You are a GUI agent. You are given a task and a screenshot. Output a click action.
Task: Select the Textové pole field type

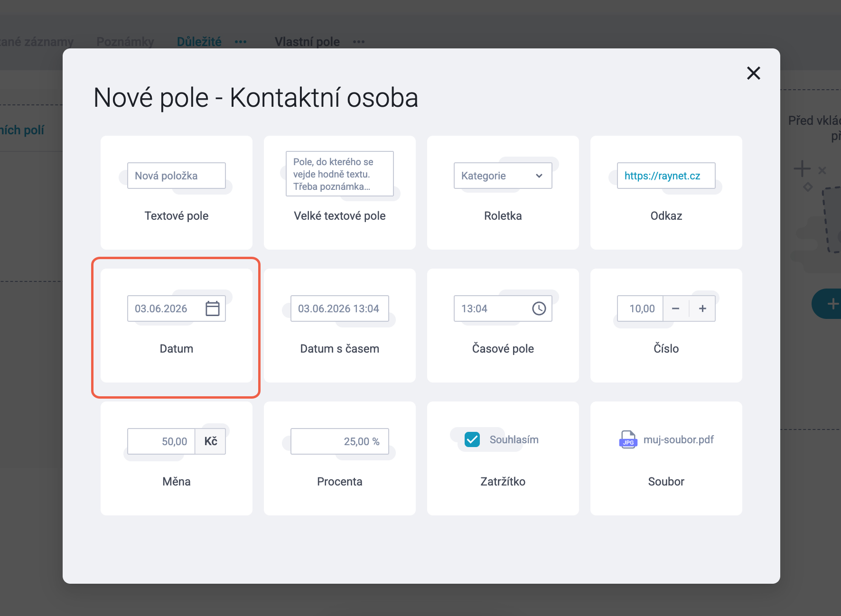click(177, 193)
